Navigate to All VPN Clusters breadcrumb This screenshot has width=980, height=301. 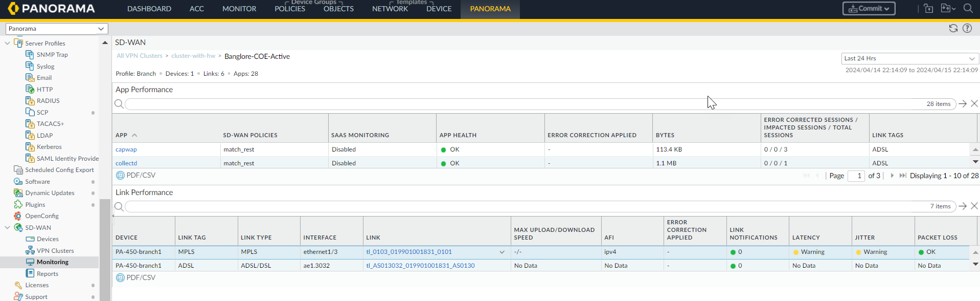[x=139, y=56]
